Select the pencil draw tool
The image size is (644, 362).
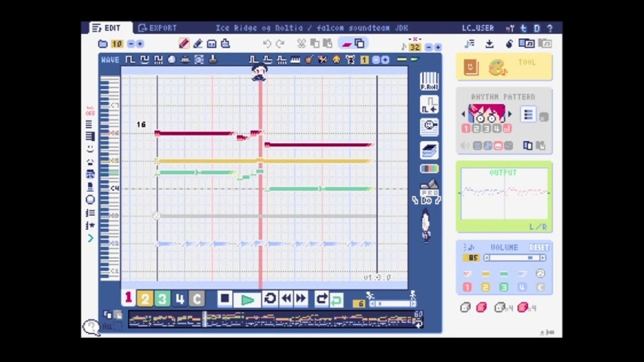pyautogui.click(x=184, y=44)
